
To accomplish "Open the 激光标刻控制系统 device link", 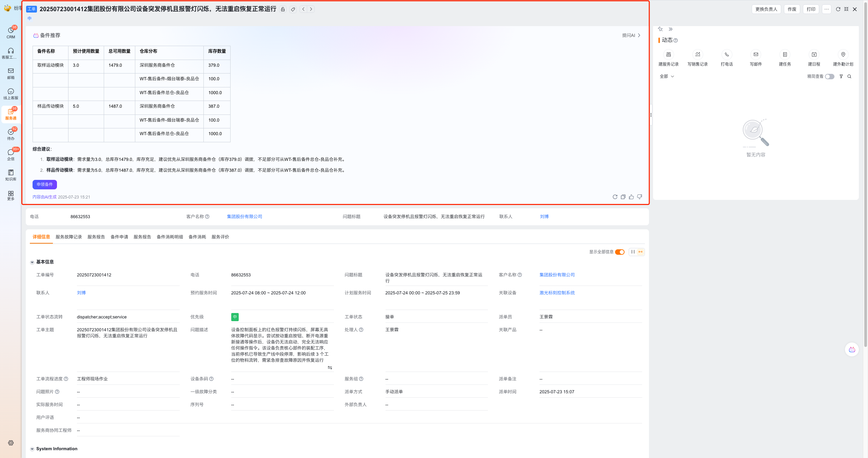I will (x=557, y=293).
